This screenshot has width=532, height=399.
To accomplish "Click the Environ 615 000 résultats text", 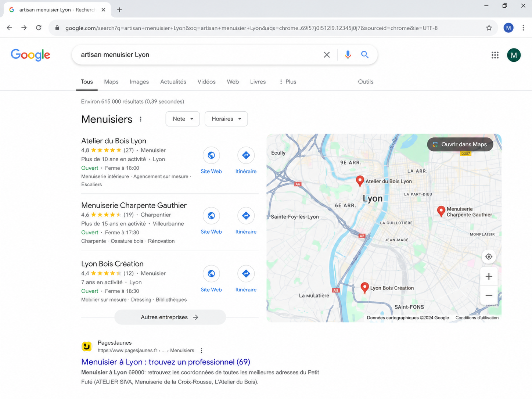I will (133, 101).
